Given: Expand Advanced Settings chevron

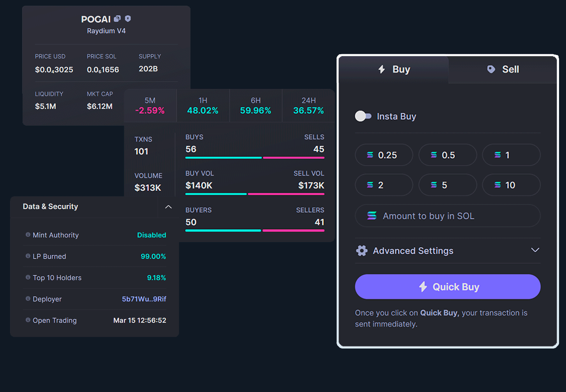Looking at the screenshot, I should [x=535, y=250].
